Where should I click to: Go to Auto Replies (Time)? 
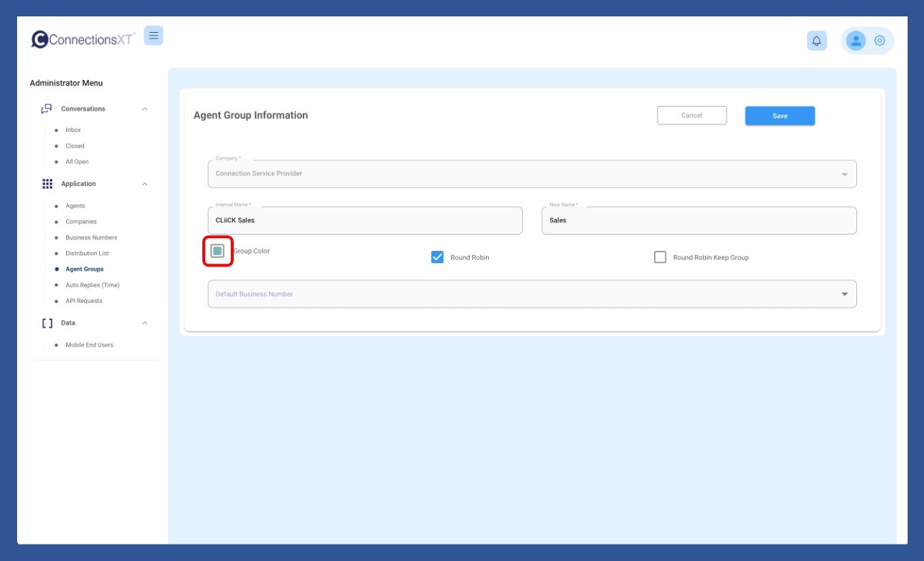(x=93, y=285)
